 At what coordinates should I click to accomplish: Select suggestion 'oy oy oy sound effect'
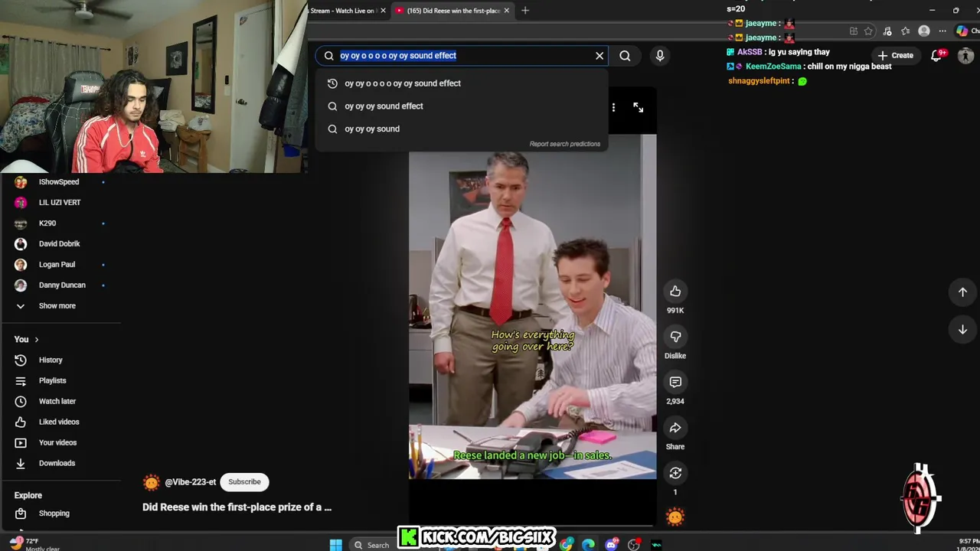point(462,106)
